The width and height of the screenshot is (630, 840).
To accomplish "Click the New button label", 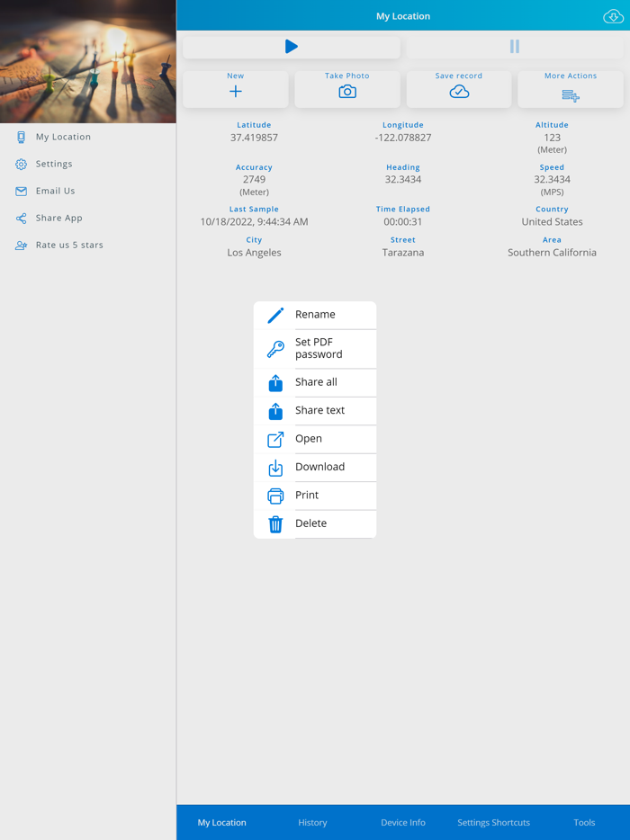I will (x=236, y=76).
